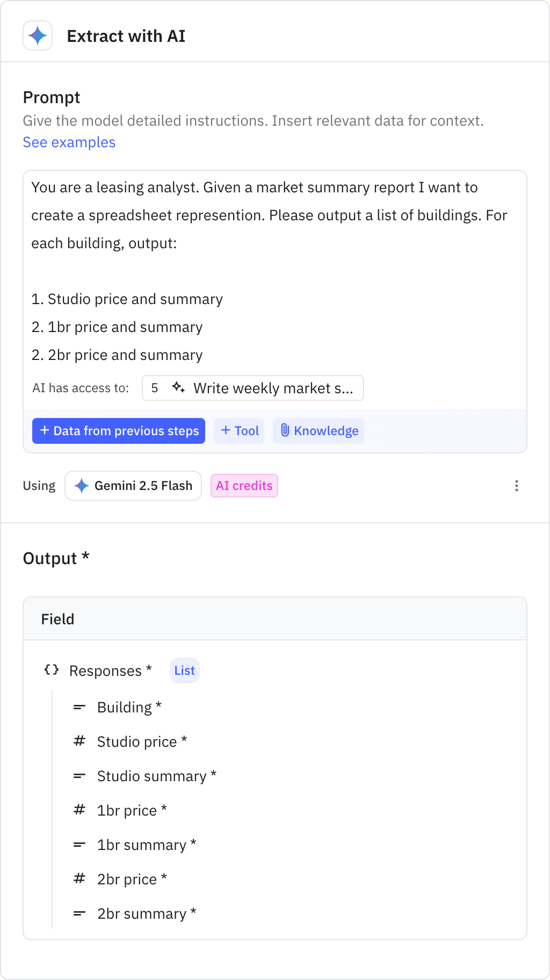Toggle the AI credits badge
Screen dimensions: 550x980
[244, 485]
